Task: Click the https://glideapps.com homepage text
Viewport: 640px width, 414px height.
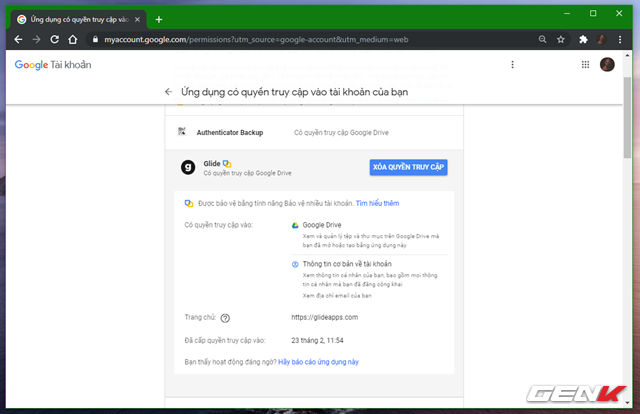Action: pyautogui.click(x=324, y=317)
